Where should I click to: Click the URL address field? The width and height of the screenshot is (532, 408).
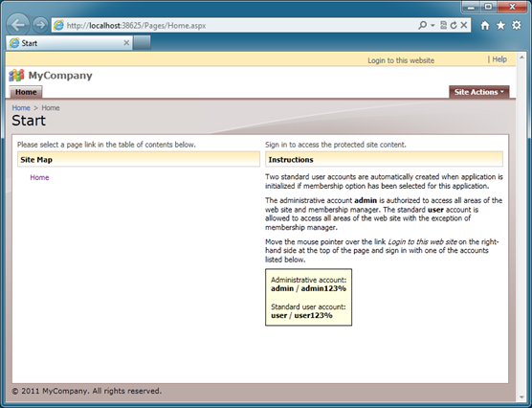click(x=241, y=26)
